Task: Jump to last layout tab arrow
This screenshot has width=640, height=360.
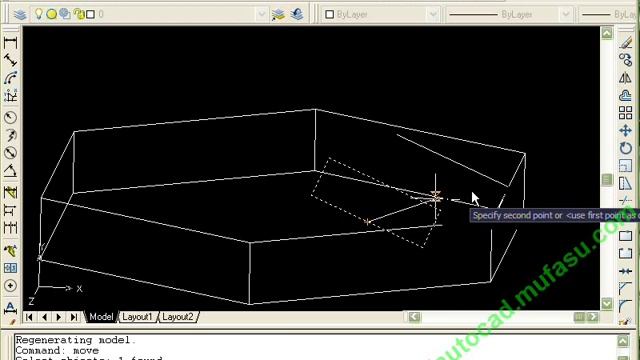Action: pos(73,317)
